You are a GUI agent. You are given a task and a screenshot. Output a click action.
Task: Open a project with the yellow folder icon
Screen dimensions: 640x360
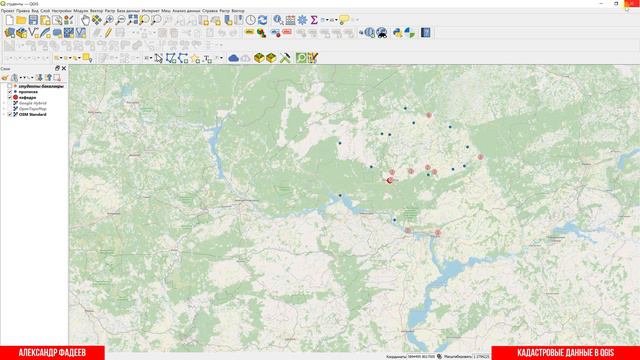(x=21, y=20)
